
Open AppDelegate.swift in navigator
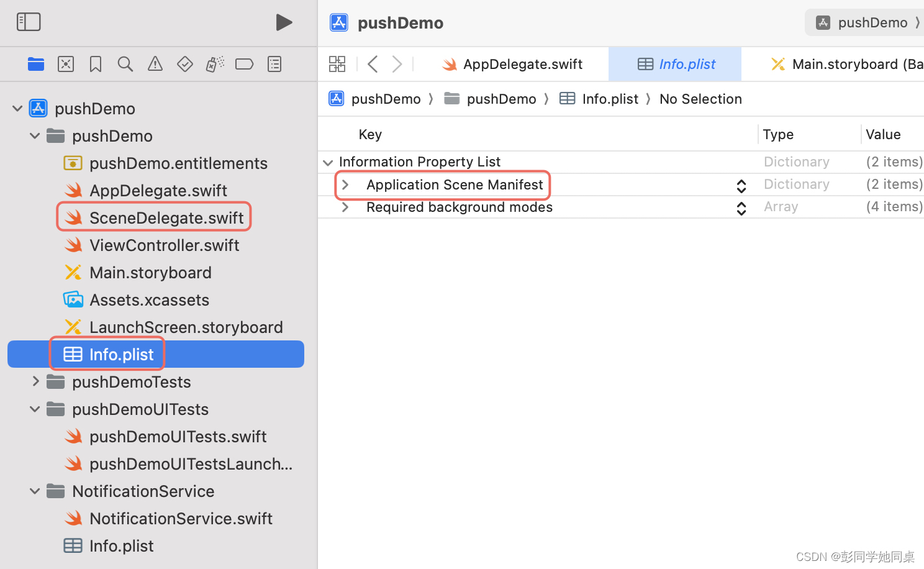pyautogui.click(x=146, y=191)
